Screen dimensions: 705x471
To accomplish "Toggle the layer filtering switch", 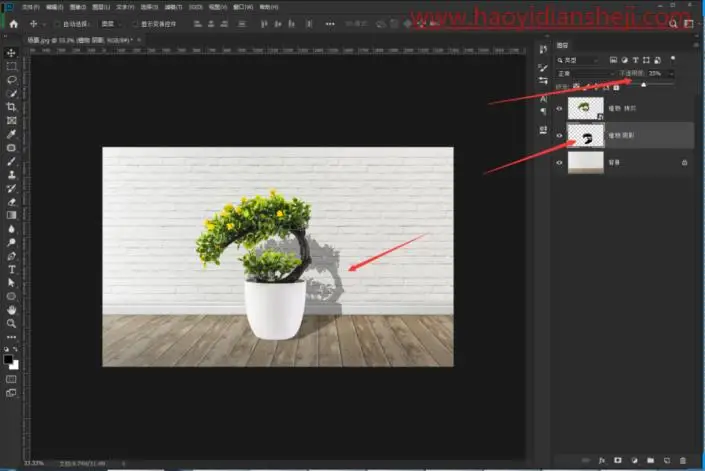I will point(673,58).
